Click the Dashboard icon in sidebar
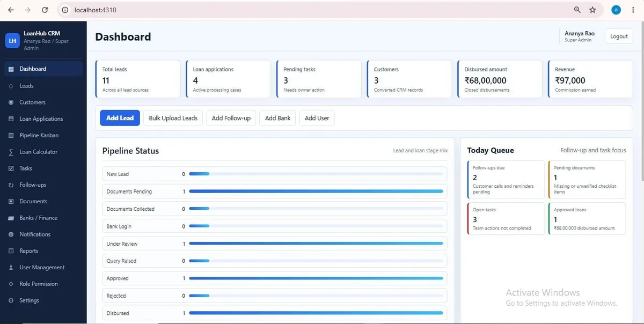 pos(11,69)
